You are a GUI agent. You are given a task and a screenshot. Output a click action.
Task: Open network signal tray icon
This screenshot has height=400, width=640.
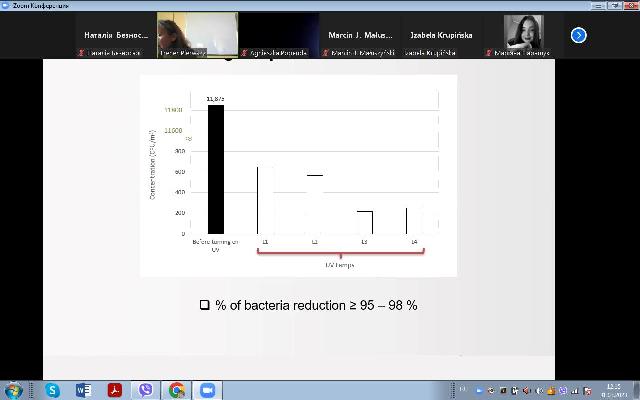point(575,391)
